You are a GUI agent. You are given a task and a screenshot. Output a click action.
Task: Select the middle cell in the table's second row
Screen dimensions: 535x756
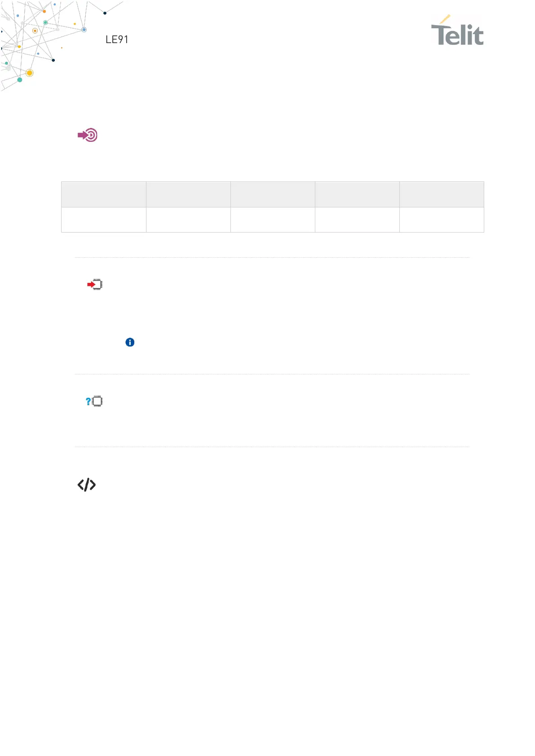tap(273, 220)
